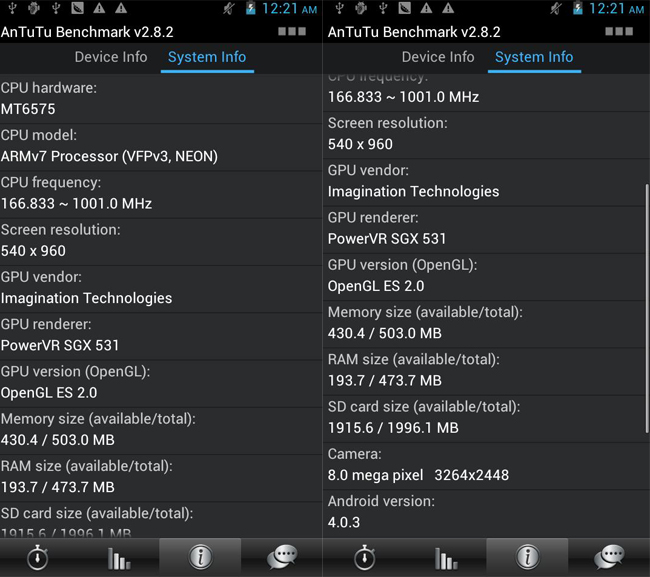The width and height of the screenshot is (650, 577).
Task: Tap the Android debug bug icon in left status bar
Action: click(x=34, y=8)
